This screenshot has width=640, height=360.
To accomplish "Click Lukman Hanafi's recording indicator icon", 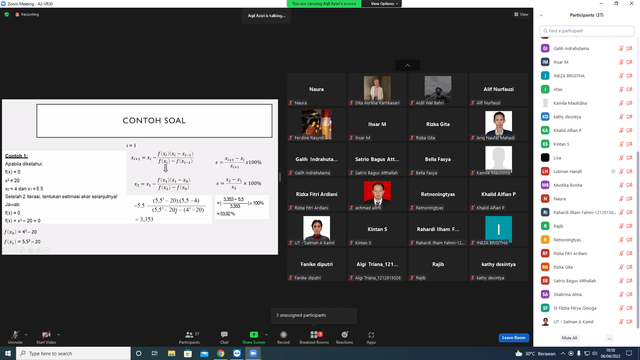I will tap(613, 171).
